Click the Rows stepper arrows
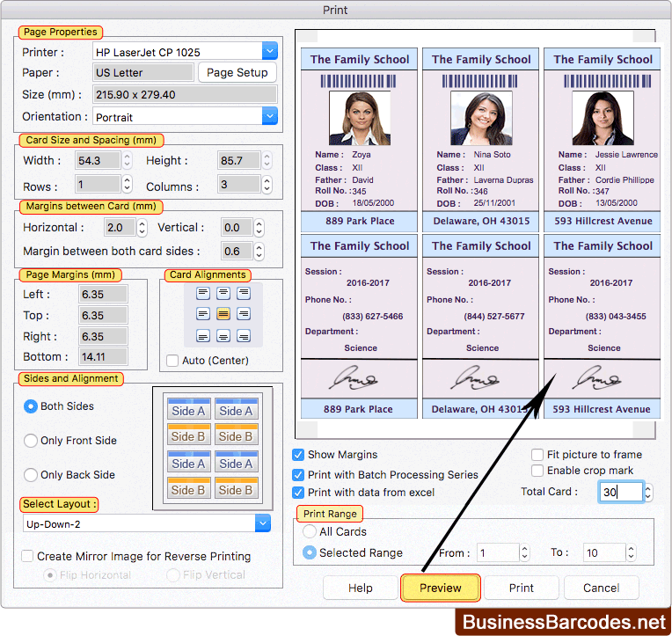Viewport: 672px width, 636px height. (x=127, y=185)
